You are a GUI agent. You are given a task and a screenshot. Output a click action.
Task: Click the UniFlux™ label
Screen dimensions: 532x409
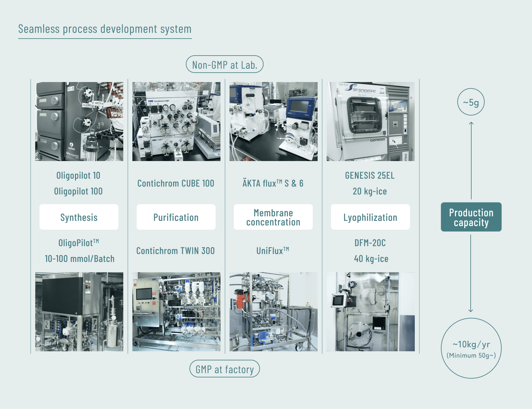(x=273, y=251)
